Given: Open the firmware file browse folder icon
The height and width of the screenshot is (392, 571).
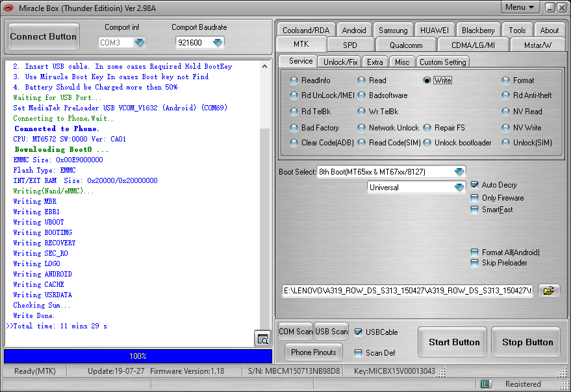Looking at the screenshot, I should [548, 291].
